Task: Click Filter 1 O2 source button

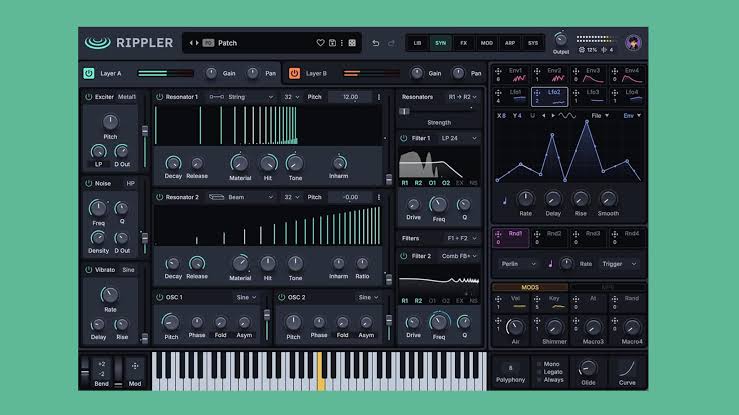Action: pos(446,183)
